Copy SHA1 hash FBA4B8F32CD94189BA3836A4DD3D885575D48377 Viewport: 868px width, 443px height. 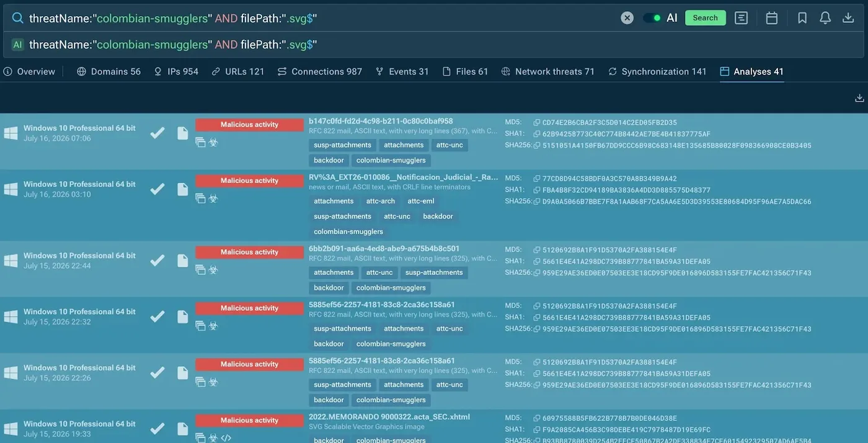537,189
